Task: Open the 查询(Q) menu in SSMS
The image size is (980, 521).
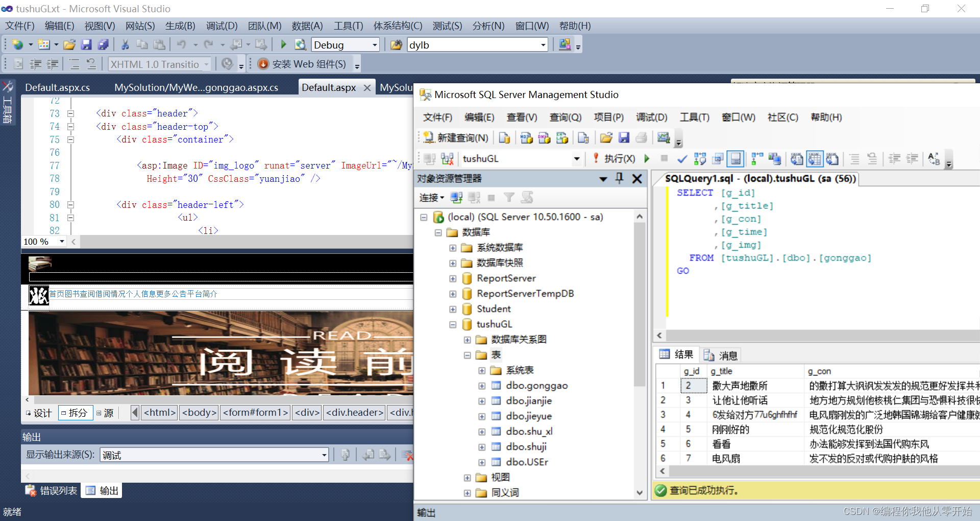Action: (565, 117)
